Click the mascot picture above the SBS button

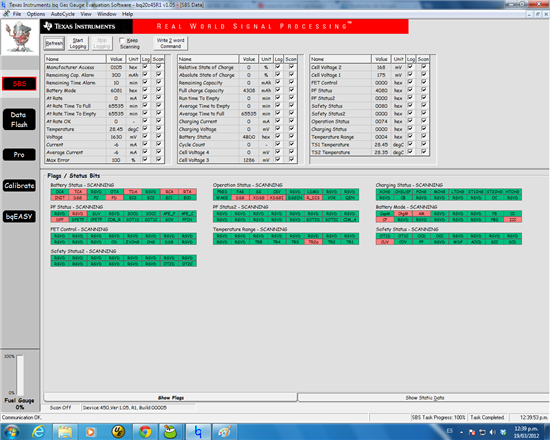click(20, 37)
